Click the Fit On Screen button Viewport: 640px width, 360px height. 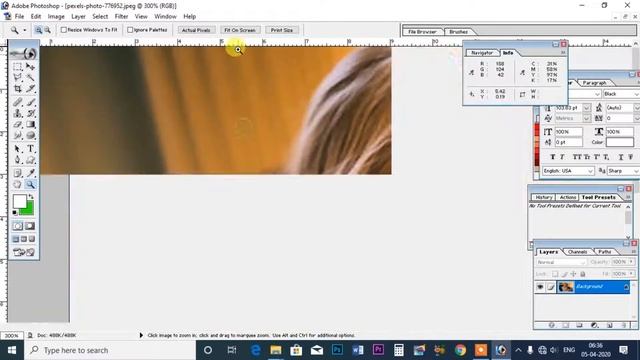point(240,30)
